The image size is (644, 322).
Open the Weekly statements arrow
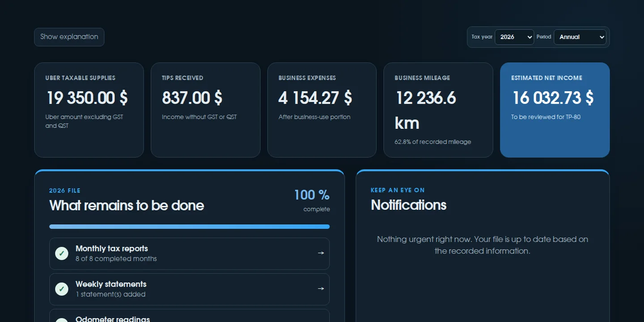click(x=321, y=289)
